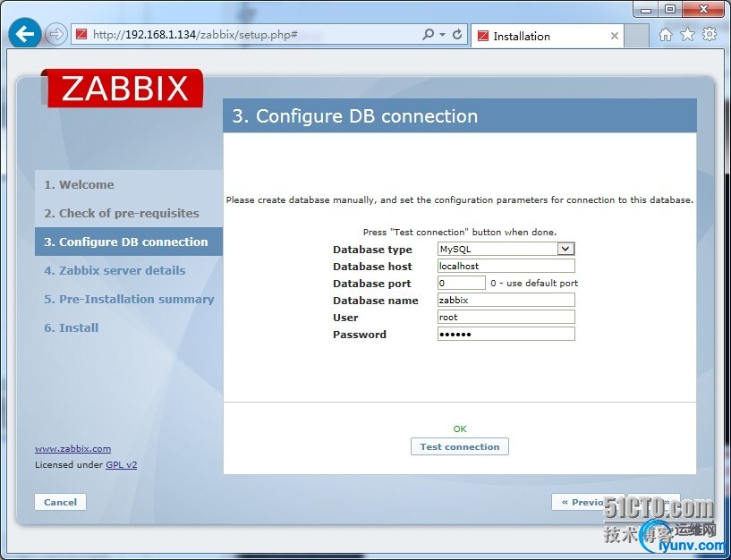Click the Cancel button
731x560 pixels.
[x=60, y=502]
